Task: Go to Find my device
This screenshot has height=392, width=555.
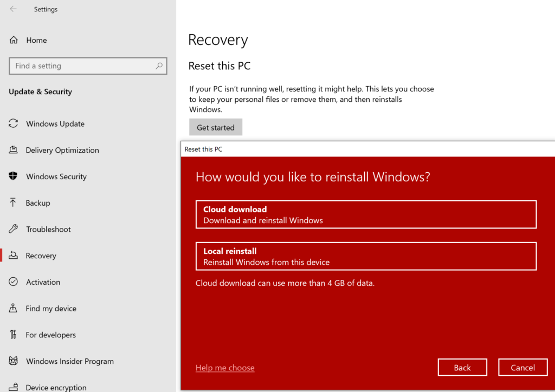Action: [x=51, y=309]
